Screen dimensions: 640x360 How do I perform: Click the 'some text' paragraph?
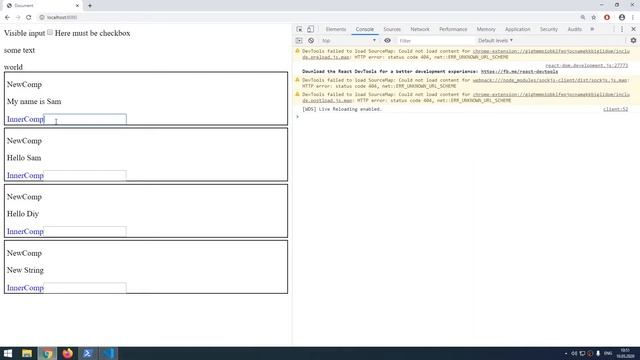coord(19,50)
